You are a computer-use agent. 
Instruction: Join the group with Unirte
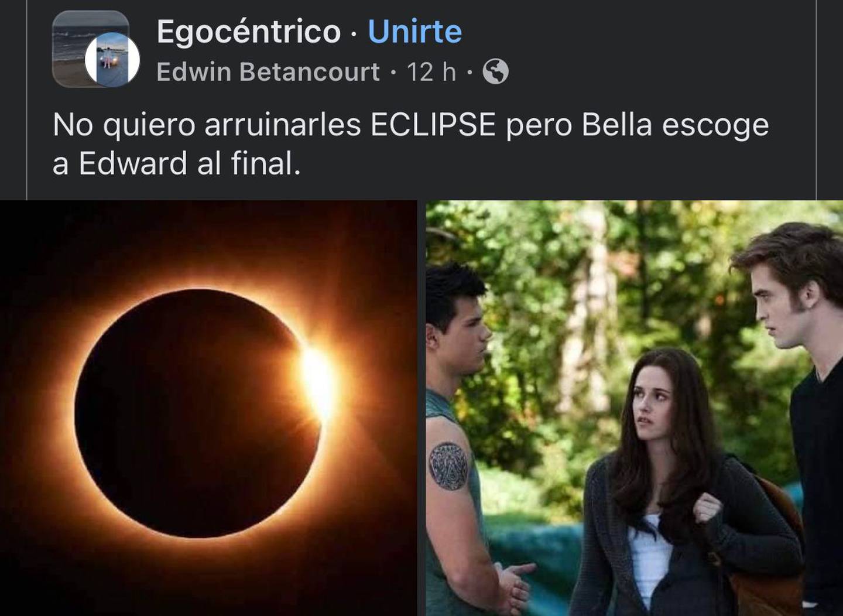point(414,31)
